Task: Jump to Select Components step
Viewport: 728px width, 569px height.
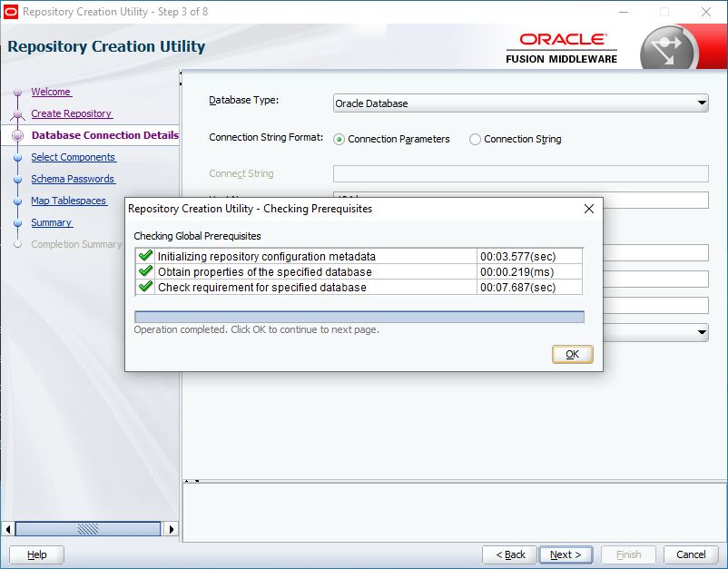Action: [x=73, y=157]
